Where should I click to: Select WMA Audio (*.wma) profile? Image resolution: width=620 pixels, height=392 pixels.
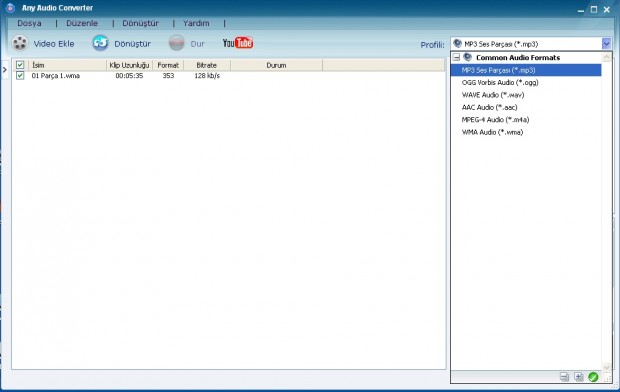click(526, 132)
